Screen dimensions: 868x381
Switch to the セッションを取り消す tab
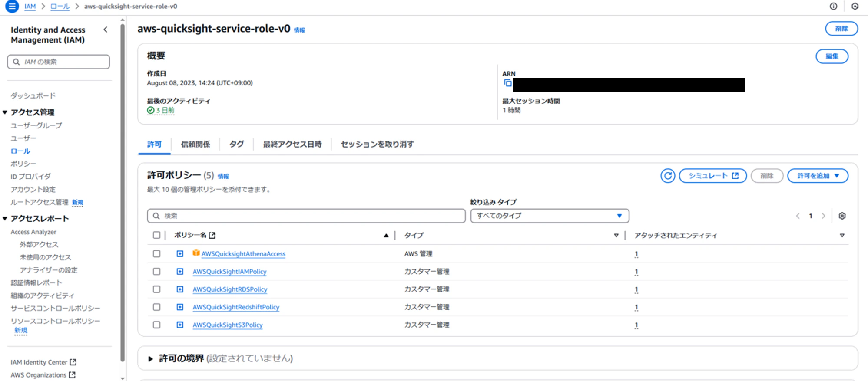coord(377,145)
